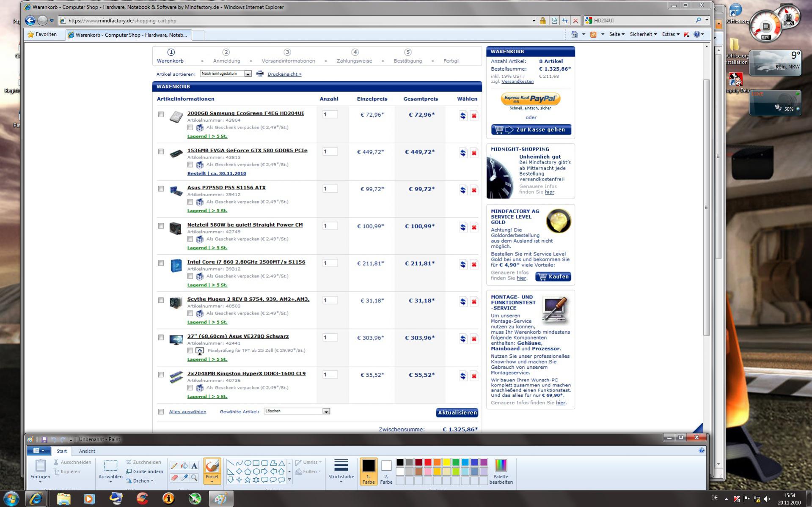Click the Favoriten button
The image size is (812, 507).
click(x=42, y=34)
